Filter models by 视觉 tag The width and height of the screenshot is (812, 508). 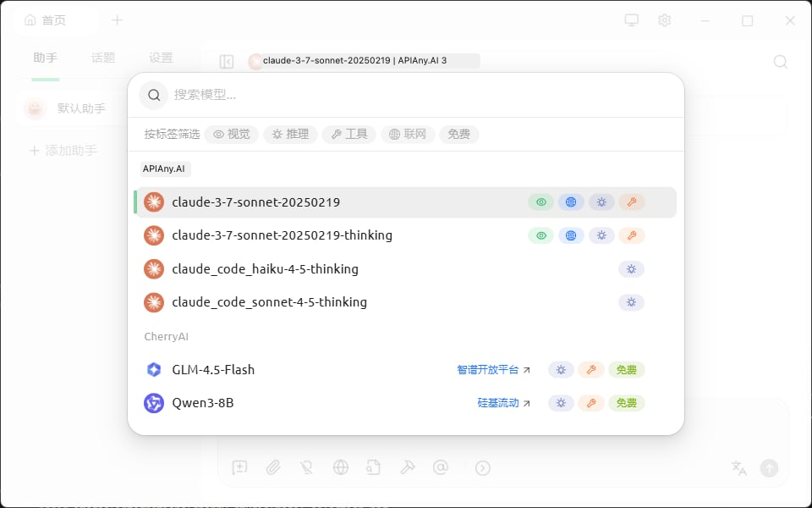point(232,135)
